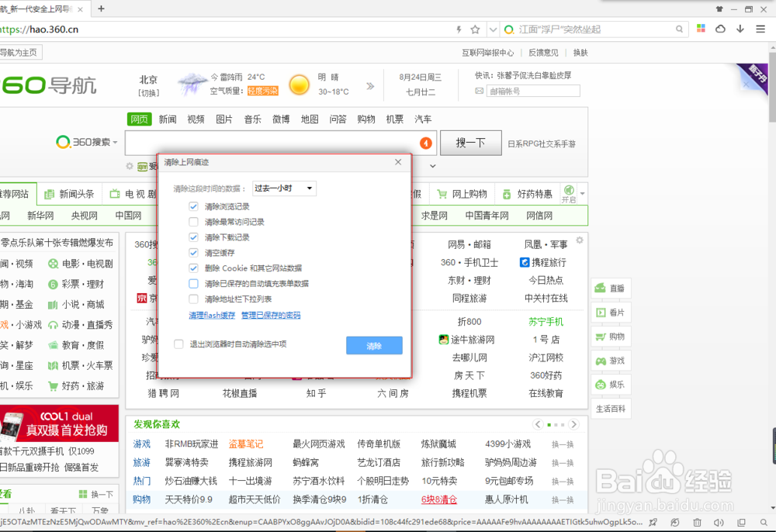
Task: Click the 反馈意见 link
Action: [543, 53]
